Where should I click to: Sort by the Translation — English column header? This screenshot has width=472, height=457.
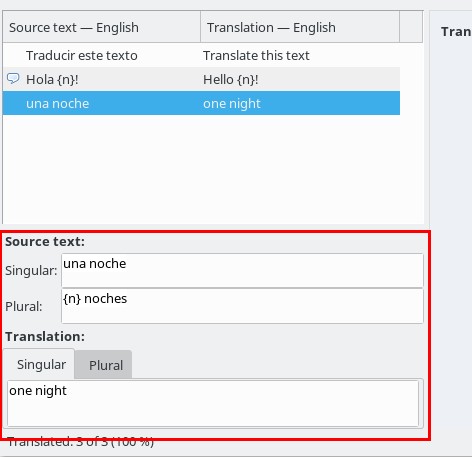(x=300, y=27)
